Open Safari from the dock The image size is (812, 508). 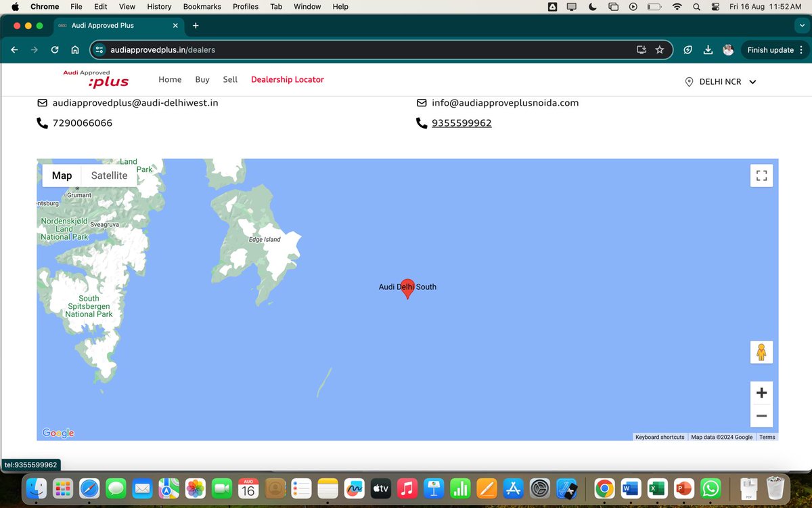[x=89, y=488]
